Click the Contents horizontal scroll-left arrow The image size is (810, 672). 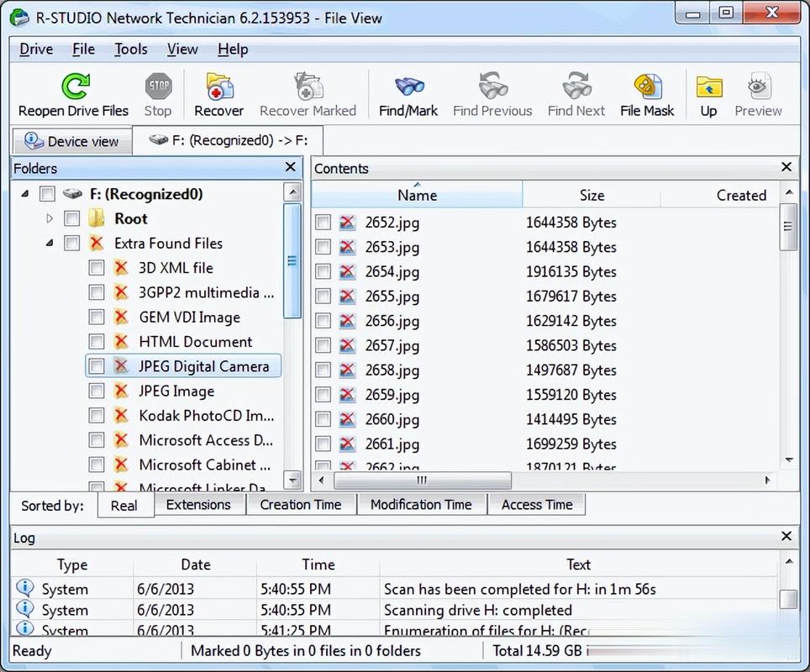point(321,480)
